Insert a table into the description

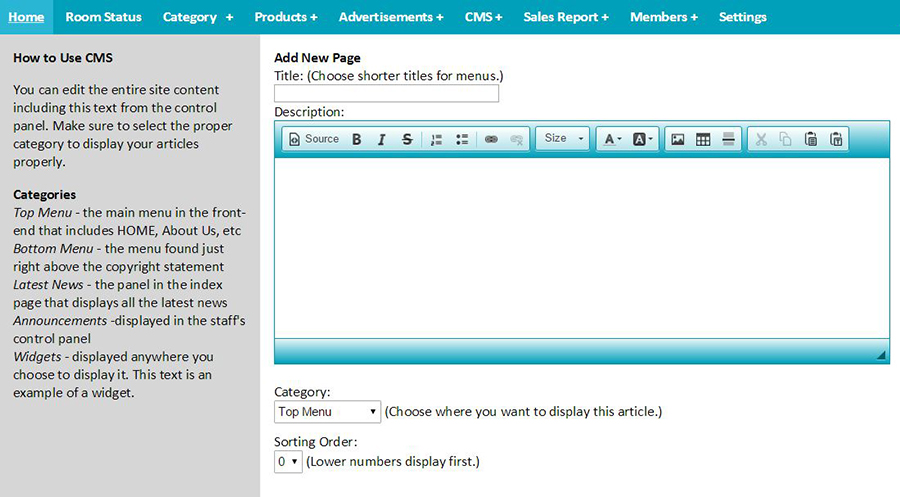pyautogui.click(x=703, y=139)
